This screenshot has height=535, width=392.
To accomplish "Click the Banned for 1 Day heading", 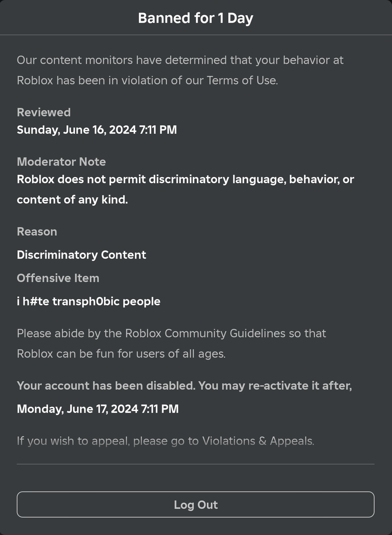I will [196, 18].
